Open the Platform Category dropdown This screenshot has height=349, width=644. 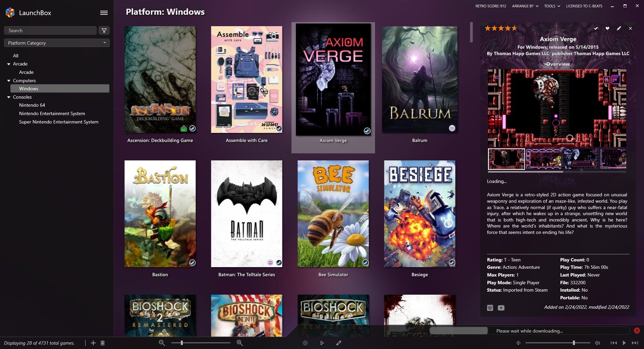[x=57, y=43]
